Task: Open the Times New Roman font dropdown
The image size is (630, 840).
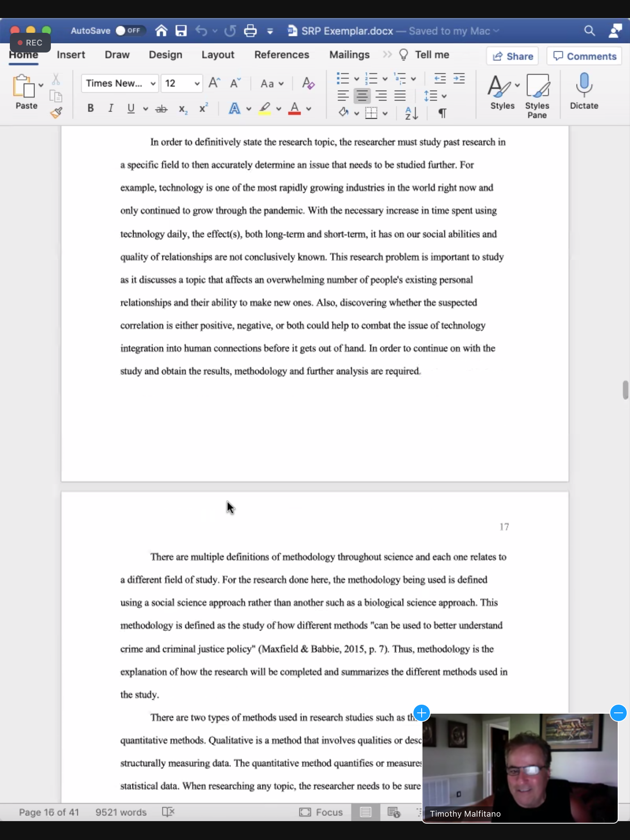Action: (x=120, y=84)
